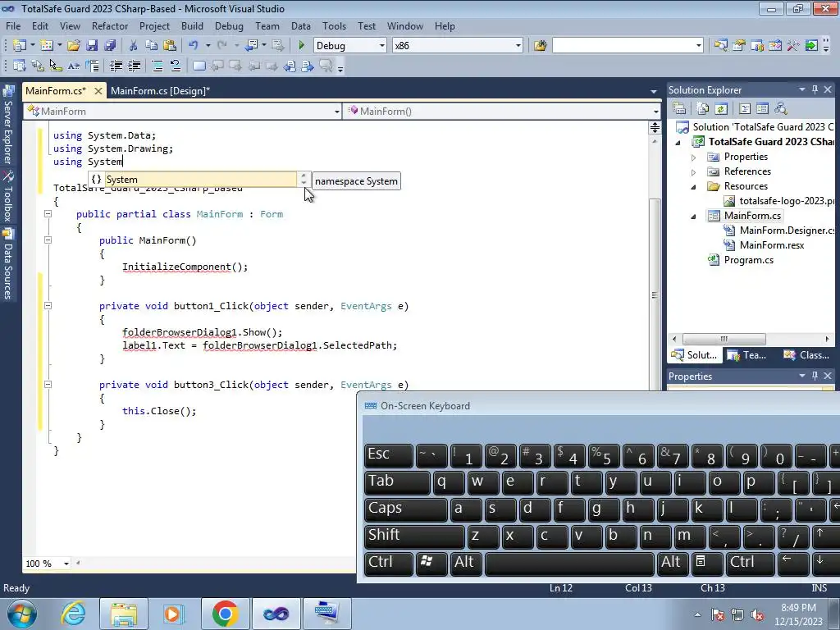The image size is (840, 630).
Task: Toggle the left Ctrl key on the On-Screen Keyboard
Action: tap(388, 563)
